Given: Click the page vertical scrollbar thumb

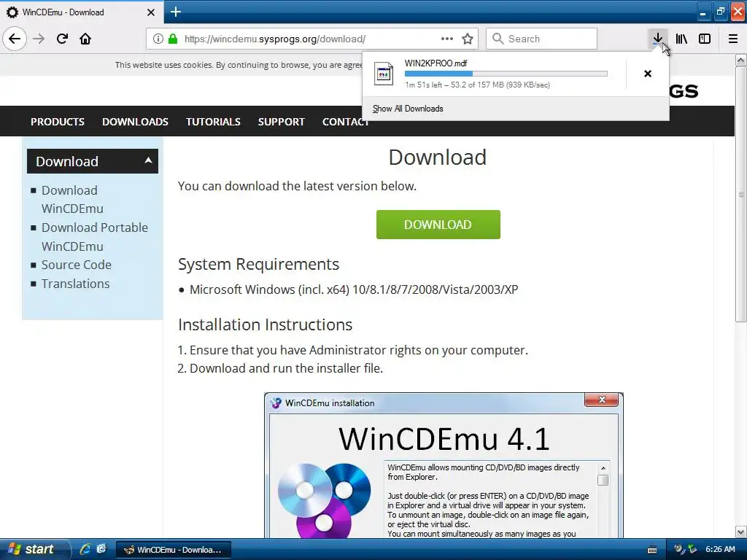Looking at the screenshot, I should click(741, 194).
